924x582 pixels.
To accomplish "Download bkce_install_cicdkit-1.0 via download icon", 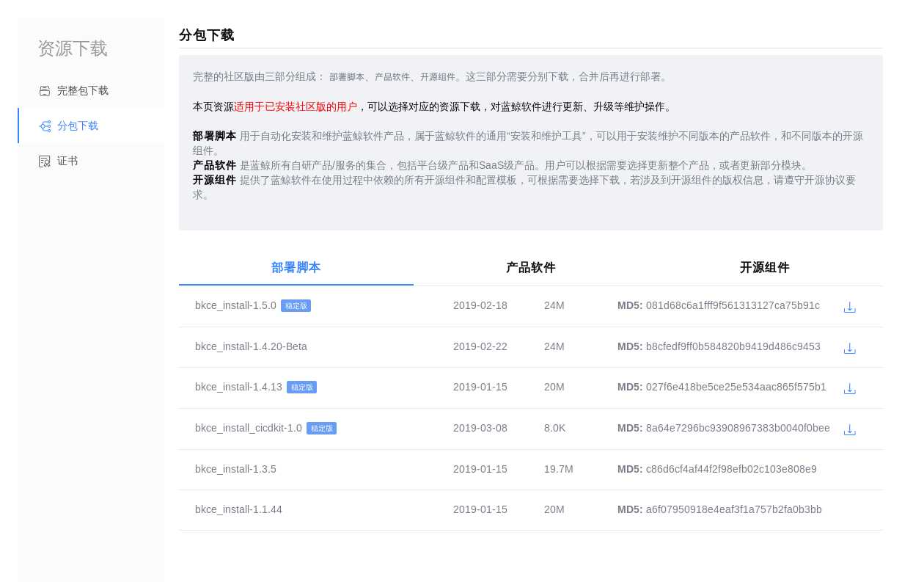I will click(850, 429).
